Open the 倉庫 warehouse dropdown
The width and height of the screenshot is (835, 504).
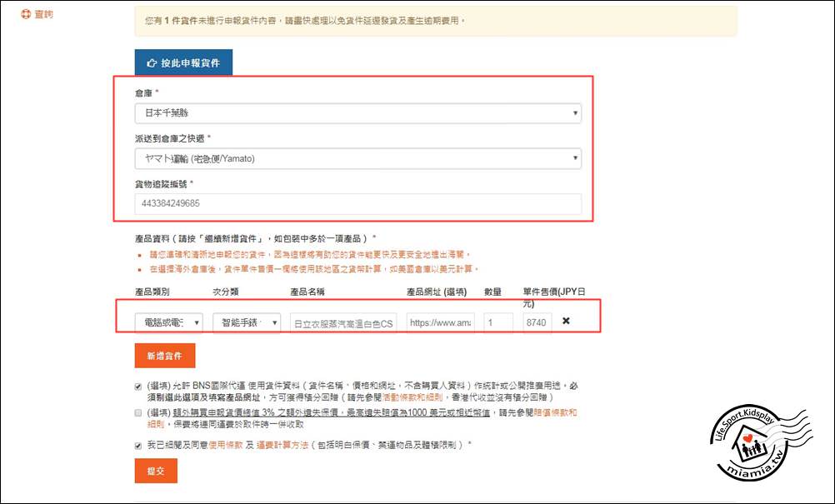coord(357,112)
